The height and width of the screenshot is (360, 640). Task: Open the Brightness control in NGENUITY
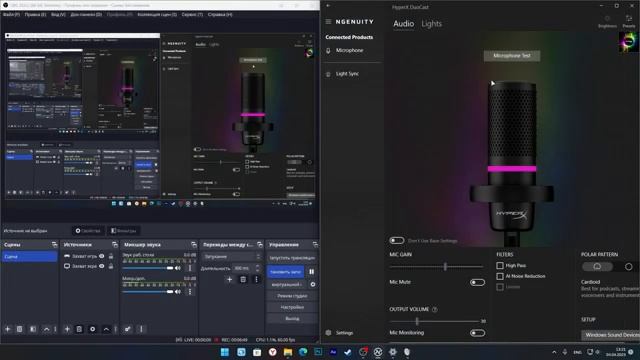pos(607,21)
